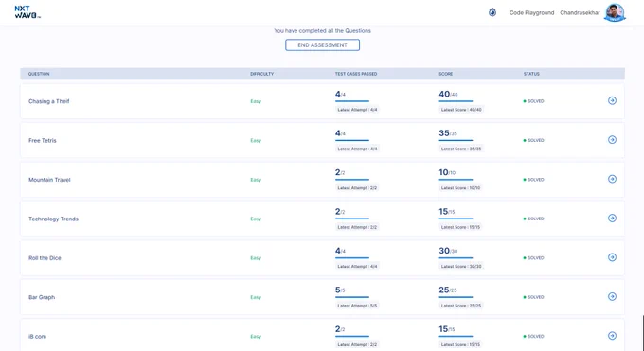The height and width of the screenshot is (351, 644).
Task: Click the 25/25 score for Bar Graph
Action: pos(448,290)
